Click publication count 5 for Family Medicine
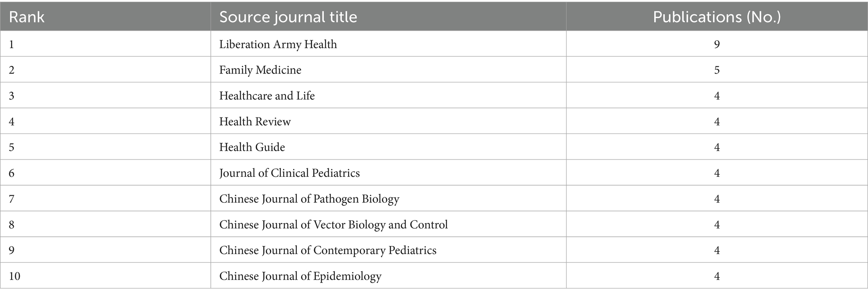The image size is (868, 296). pos(717,70)
